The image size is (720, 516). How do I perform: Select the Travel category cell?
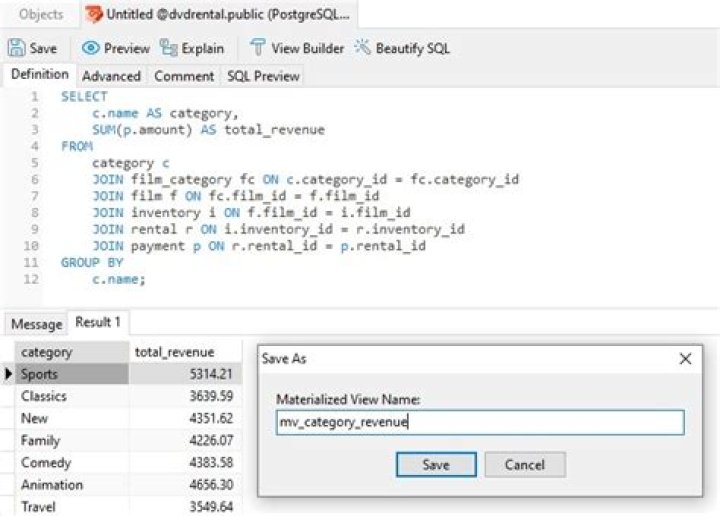pyautogui.click(x=72, y=506)
